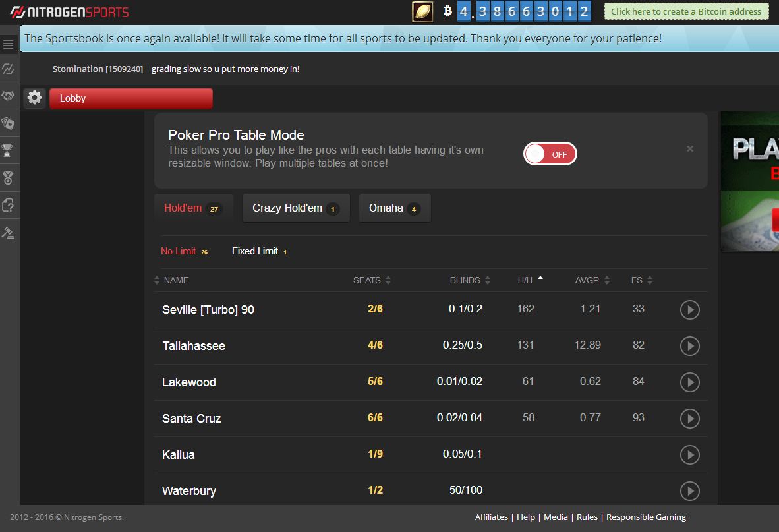Image resolution: width=779 pixels, height=532 pixels.
Task: Open the Omaha games tab
Action: click(x=394, y=207)
